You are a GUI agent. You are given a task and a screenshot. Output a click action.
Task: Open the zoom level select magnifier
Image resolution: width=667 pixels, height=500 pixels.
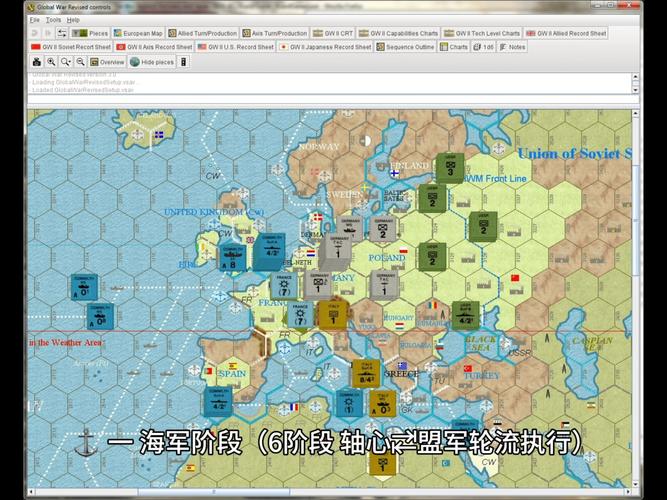pos(66,62)
